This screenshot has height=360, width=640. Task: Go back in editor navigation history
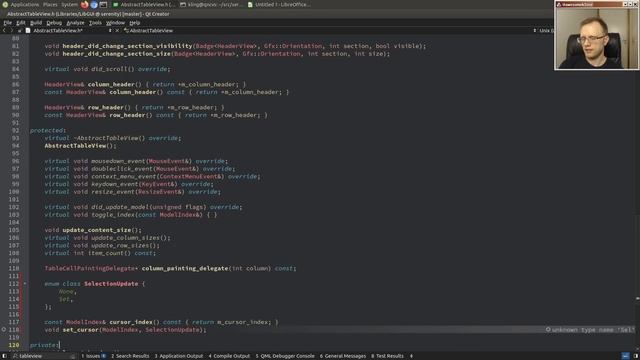coord(4,31)
